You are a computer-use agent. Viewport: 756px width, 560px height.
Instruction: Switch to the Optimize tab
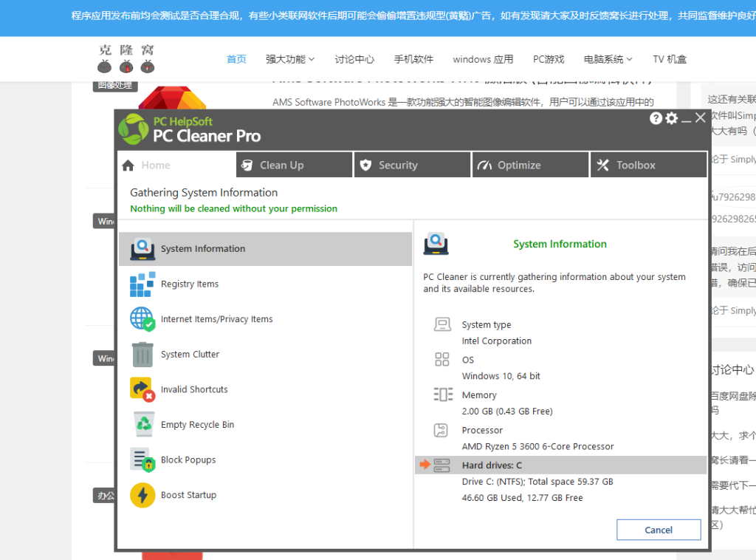click(x=530, y=165)
